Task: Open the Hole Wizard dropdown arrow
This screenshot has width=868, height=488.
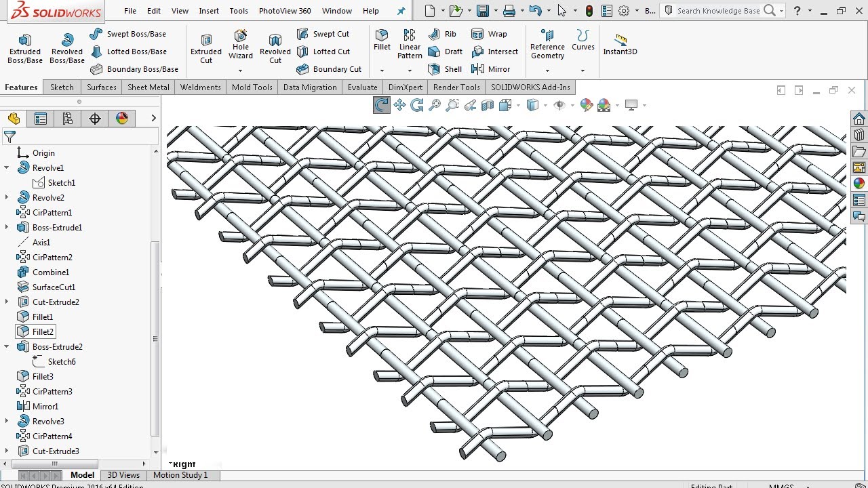Action: (240, 70)
